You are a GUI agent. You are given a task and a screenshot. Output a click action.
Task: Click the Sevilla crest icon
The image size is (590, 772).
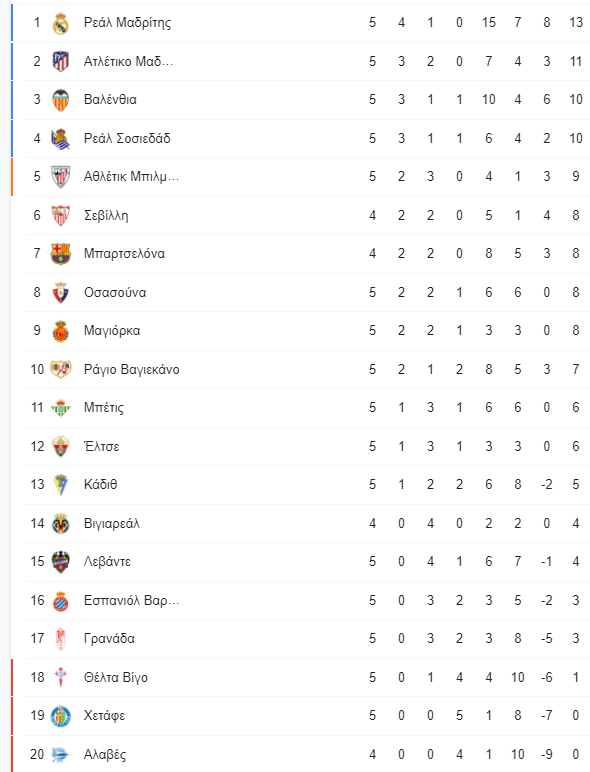[61, 216]
